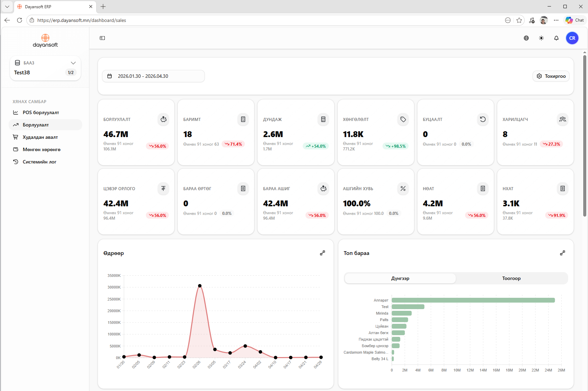Screen dimensions: 588x391
Task: Switch to the Дүнгээр tab
Action: click(x=400, y=278)
